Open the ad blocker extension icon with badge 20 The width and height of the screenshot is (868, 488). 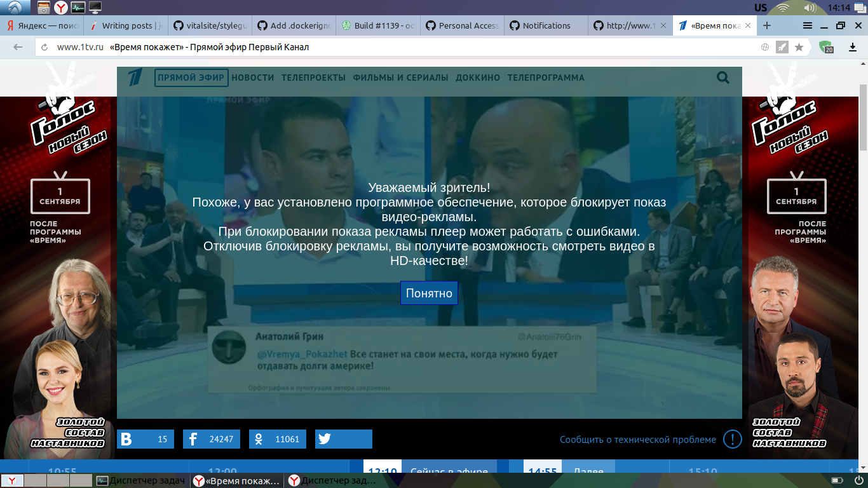tap(826, 47)
